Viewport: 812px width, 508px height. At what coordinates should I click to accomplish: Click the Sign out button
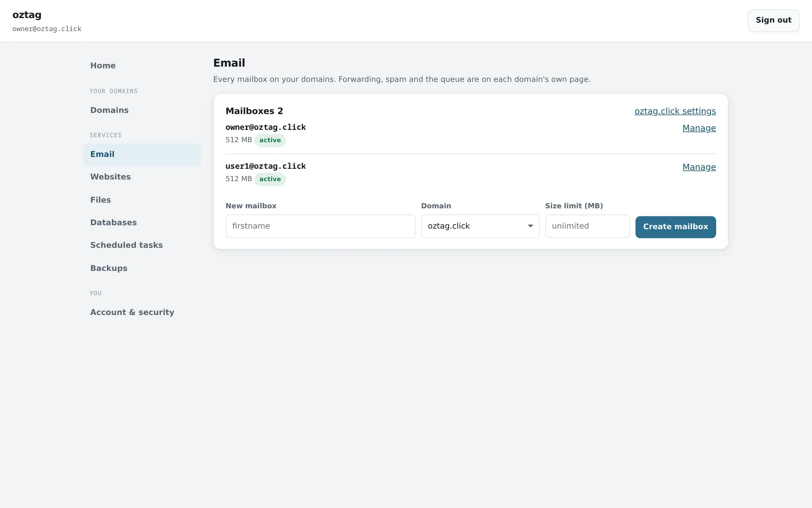point(773,21)
